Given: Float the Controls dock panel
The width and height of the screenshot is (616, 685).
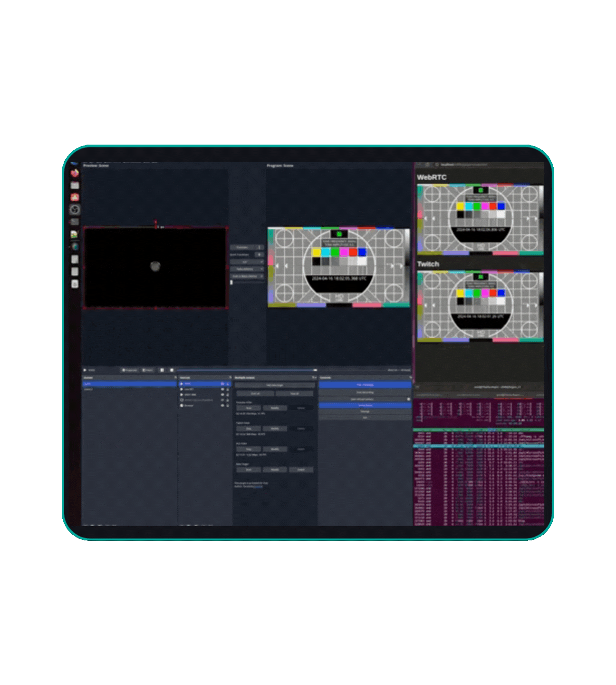Looking at the screenshot, I should click(410, 377).
